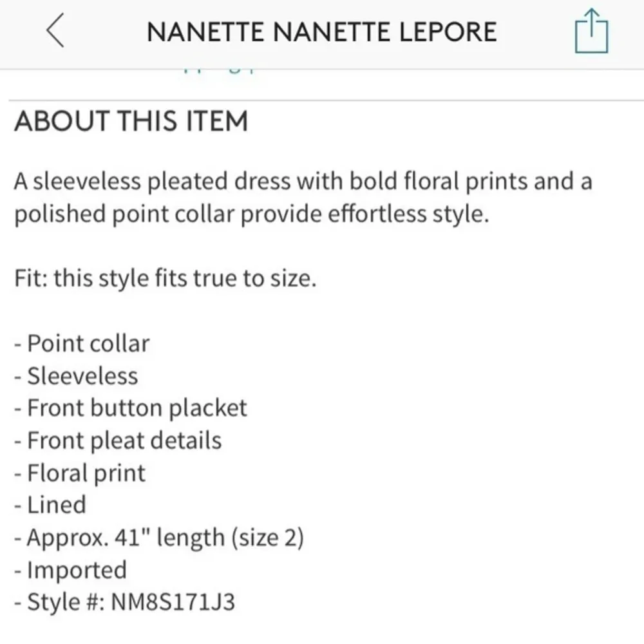
Task: Click the 'Imported' list entry
Action: 71,570
